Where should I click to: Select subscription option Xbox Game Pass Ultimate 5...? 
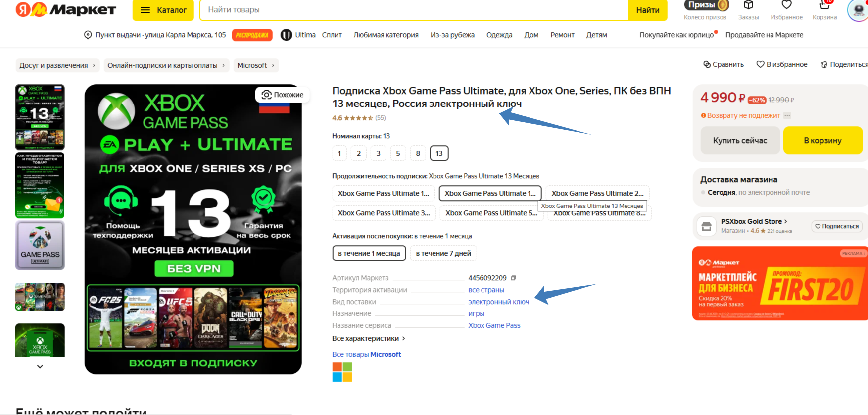click(491, 213)
